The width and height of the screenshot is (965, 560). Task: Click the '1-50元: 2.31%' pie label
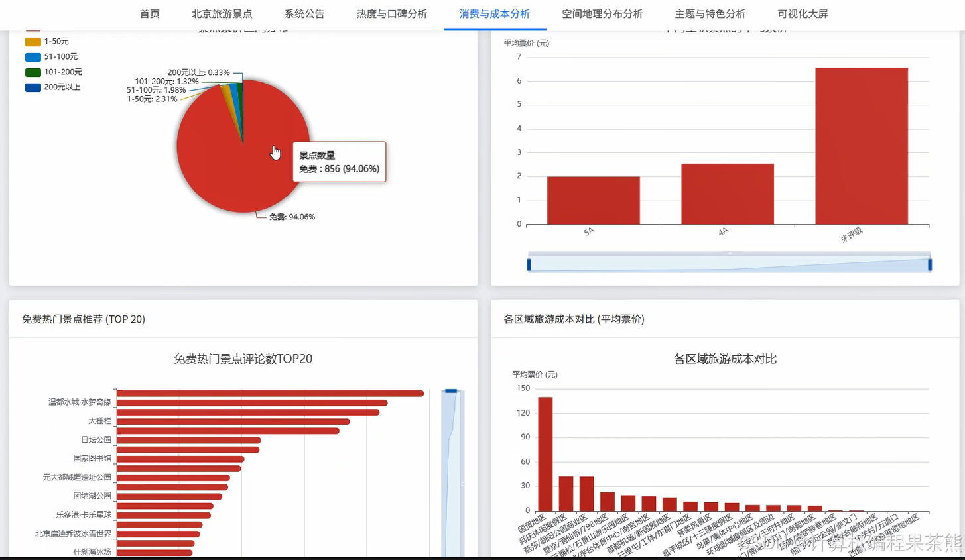coord(152,99)
